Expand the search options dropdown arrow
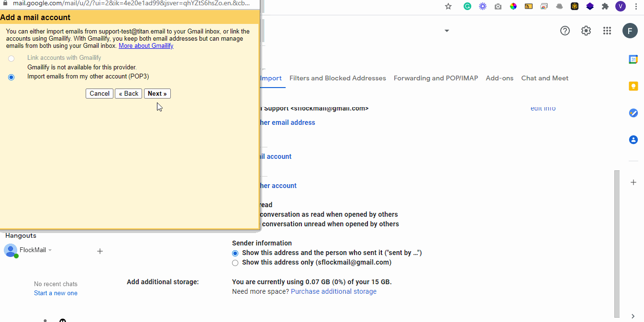644x322 pixels. pyautogui.click(x=447, y=31)
